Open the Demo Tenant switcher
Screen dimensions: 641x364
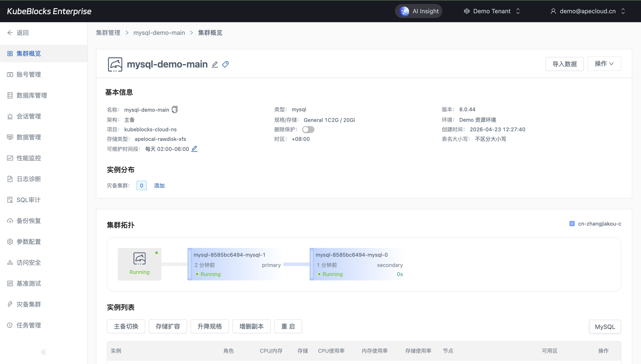click(x=492, y=11)
